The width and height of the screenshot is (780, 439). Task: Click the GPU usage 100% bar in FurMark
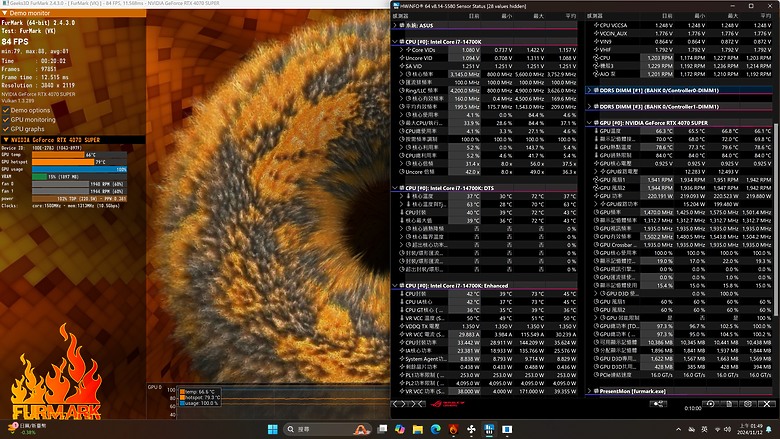click(x=79, y=169)
